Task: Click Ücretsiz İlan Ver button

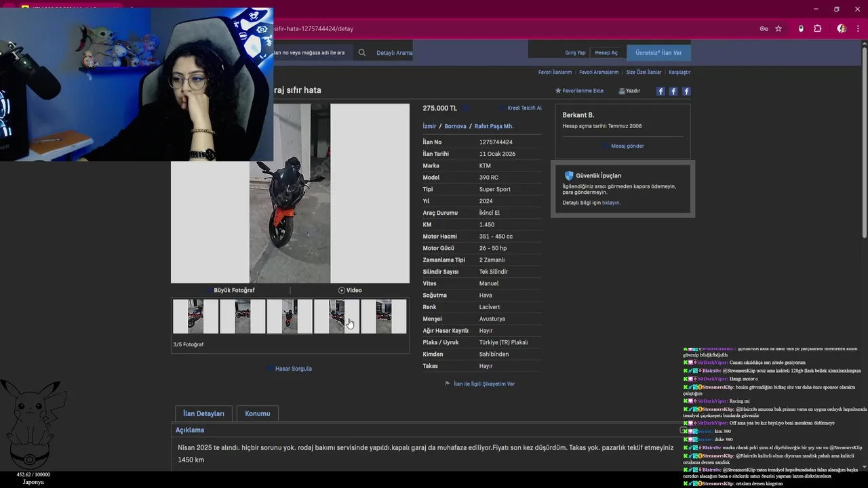Action: coord(658,53)
